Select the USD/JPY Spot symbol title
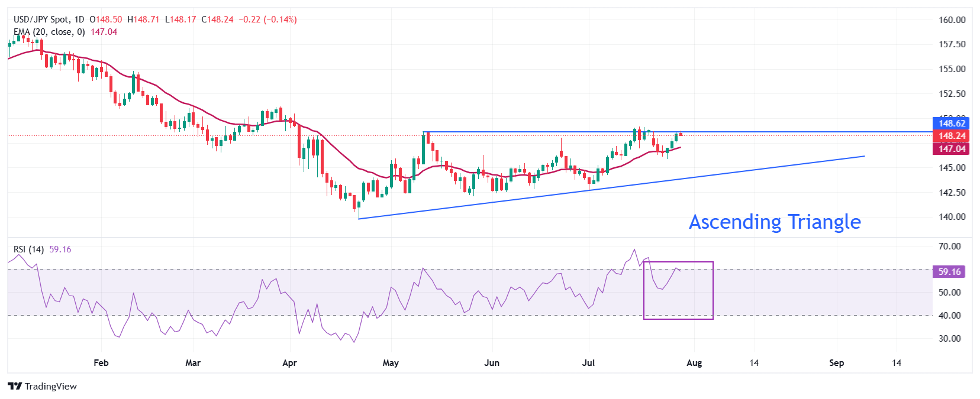Viewport: 980px width, 399px height. (41, 20)
